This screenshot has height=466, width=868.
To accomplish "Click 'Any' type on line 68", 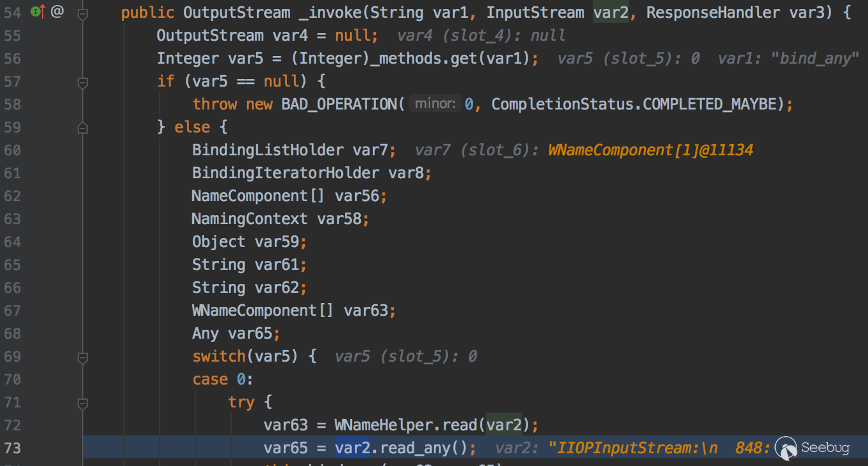I will [206, 333].
